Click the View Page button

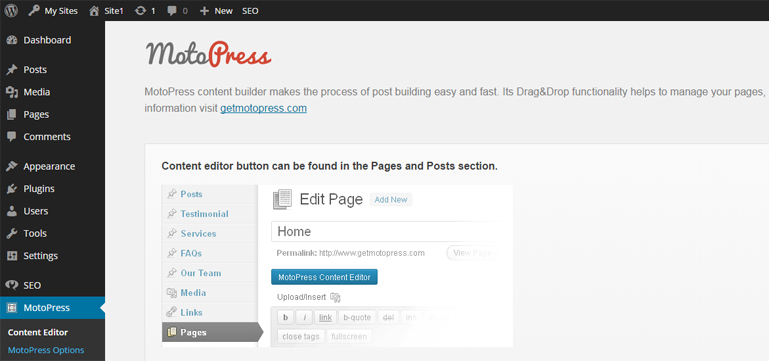click(x=472, y=253)
